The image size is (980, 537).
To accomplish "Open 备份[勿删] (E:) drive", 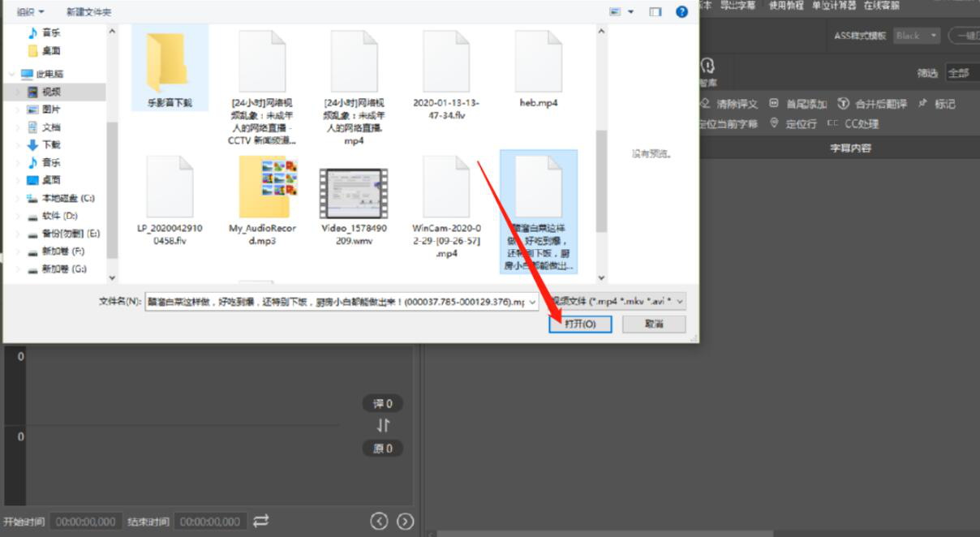I will pos(63,233).
